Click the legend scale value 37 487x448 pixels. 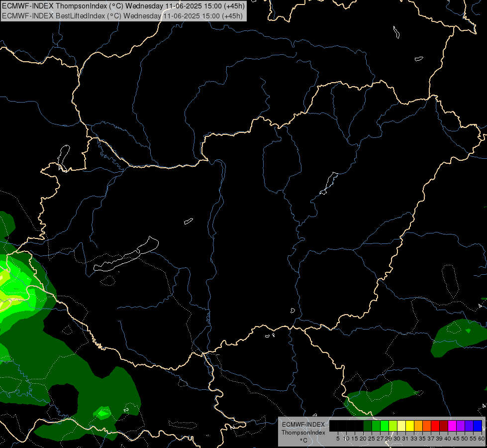coord(431,439)
